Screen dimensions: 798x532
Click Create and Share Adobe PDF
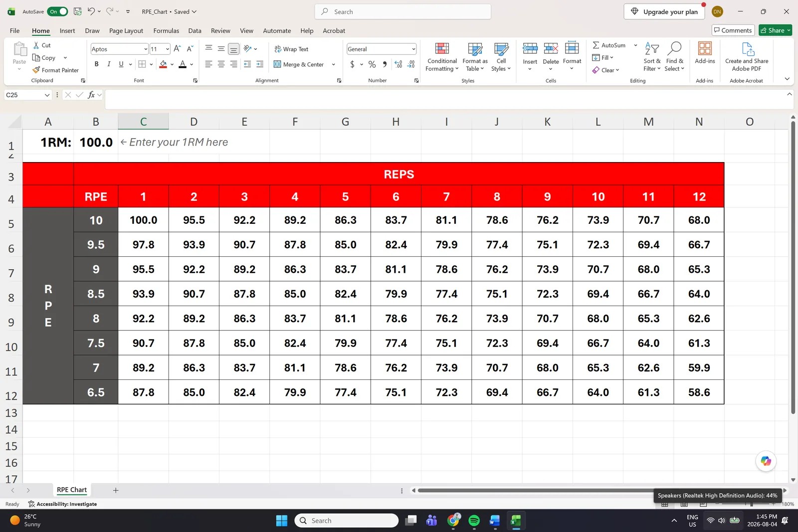tap(747, 57)
